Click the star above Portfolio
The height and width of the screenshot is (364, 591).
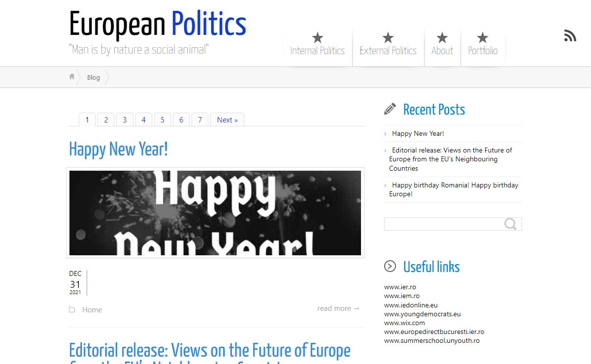pyautogui.click(x=483, y=37)
